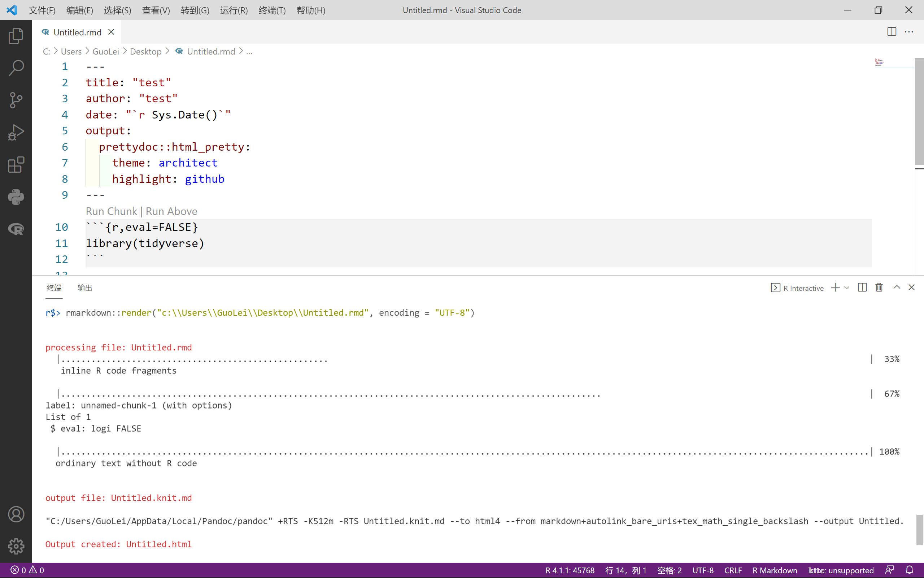Open the terminal launch profile dropdown arrow
924x578 pixels.
[x=846, y=288]
